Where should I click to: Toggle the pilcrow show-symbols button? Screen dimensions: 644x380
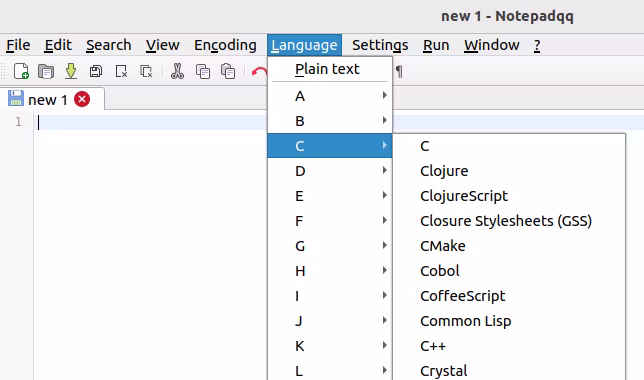click(399, 72)
